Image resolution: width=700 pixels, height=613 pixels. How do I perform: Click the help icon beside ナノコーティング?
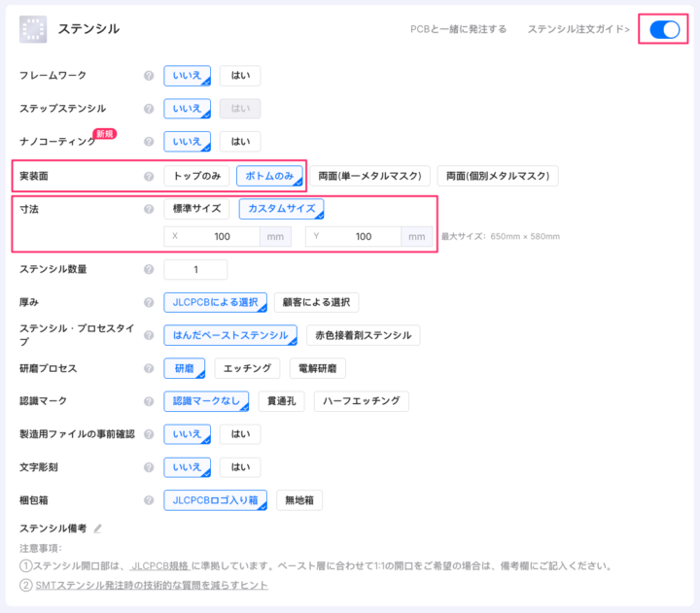point(149,142)
